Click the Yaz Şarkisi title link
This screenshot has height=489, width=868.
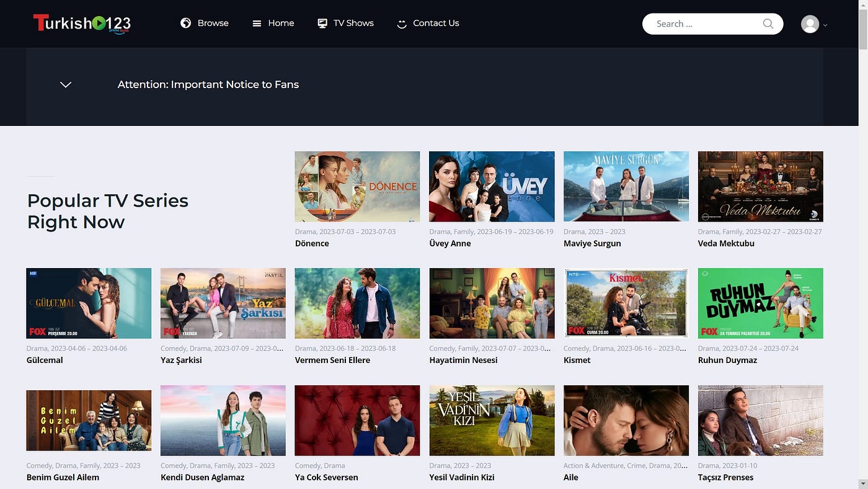(181, 360)
